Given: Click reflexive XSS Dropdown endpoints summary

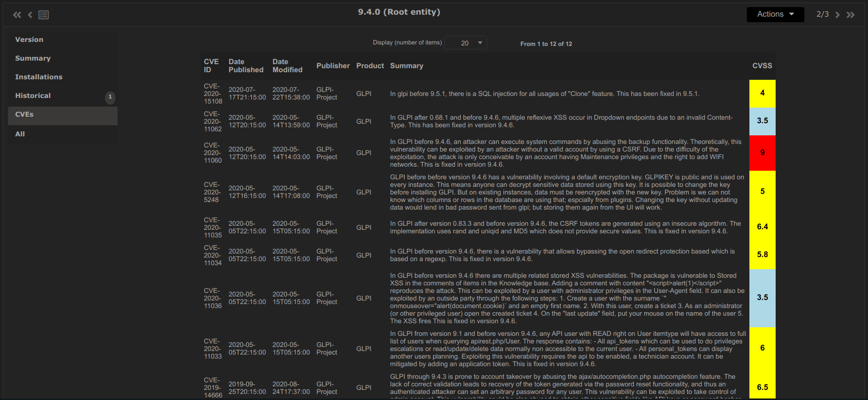Looking at the screenshot, I should point(561,121).
